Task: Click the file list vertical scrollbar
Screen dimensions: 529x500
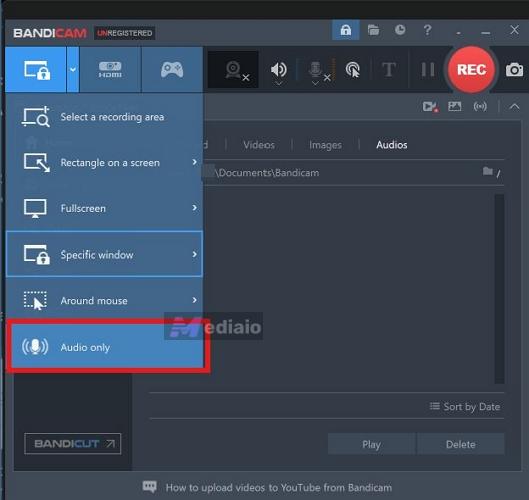Action: 499,289
